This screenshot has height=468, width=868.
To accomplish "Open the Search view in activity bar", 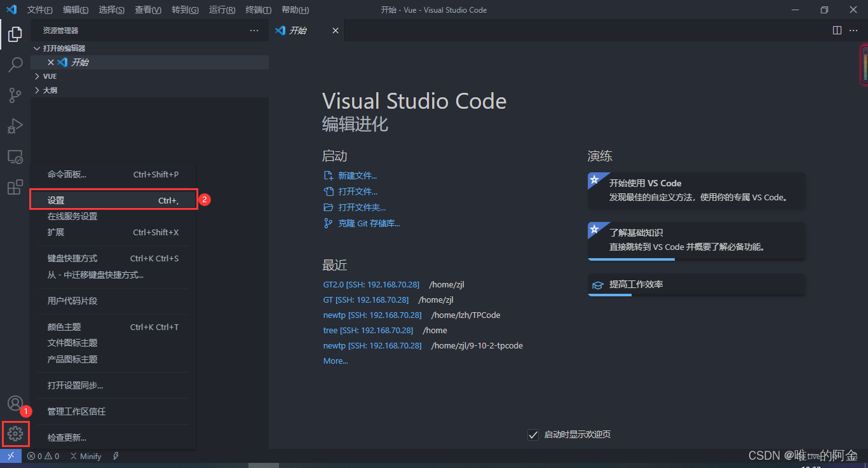I will coord(15,65).
